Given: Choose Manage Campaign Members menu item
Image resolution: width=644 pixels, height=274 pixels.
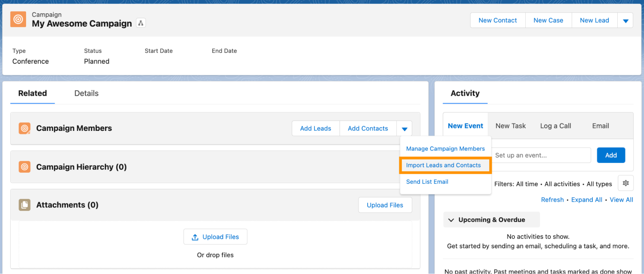Looking at the screenshot, I should pos(445,149).
